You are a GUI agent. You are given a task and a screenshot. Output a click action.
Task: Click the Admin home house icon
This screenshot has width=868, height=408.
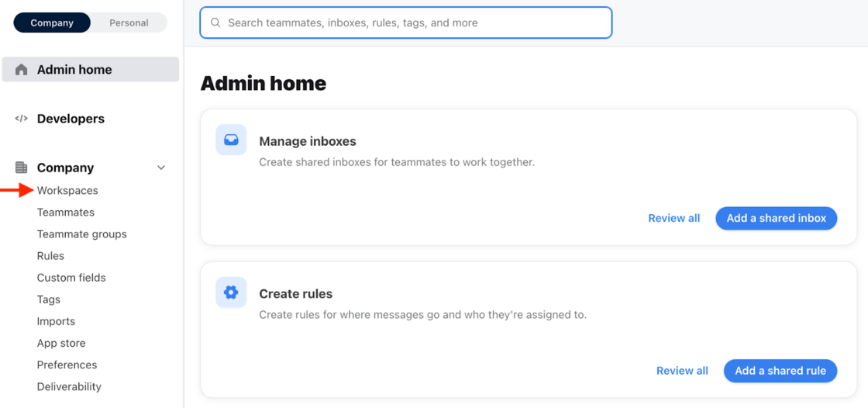coord(22,70)
